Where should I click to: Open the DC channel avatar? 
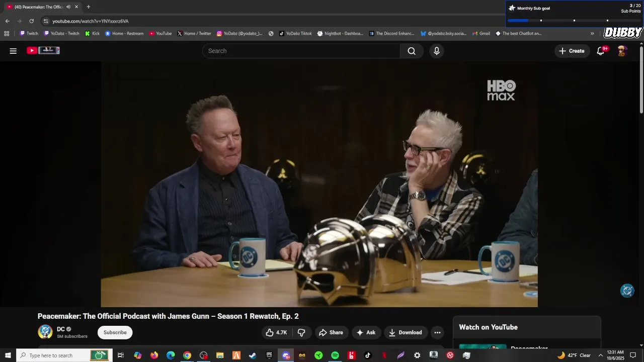(45, 332)
